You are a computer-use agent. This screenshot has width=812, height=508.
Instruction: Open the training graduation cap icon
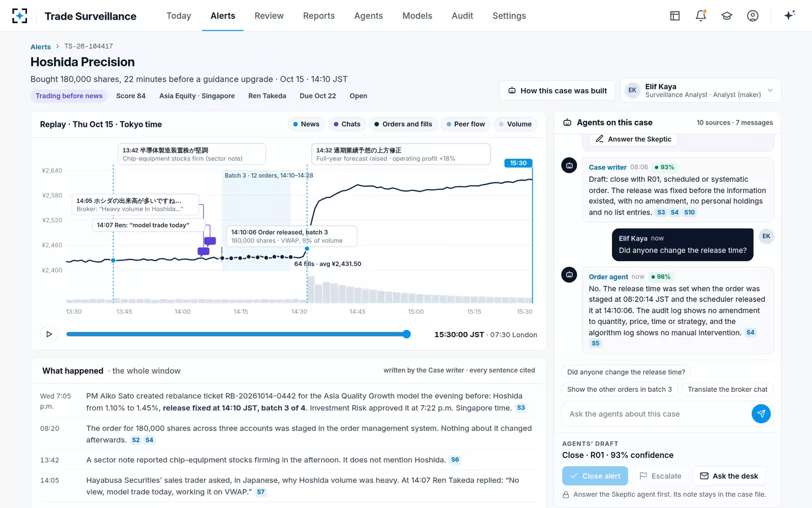click(727, 16)
